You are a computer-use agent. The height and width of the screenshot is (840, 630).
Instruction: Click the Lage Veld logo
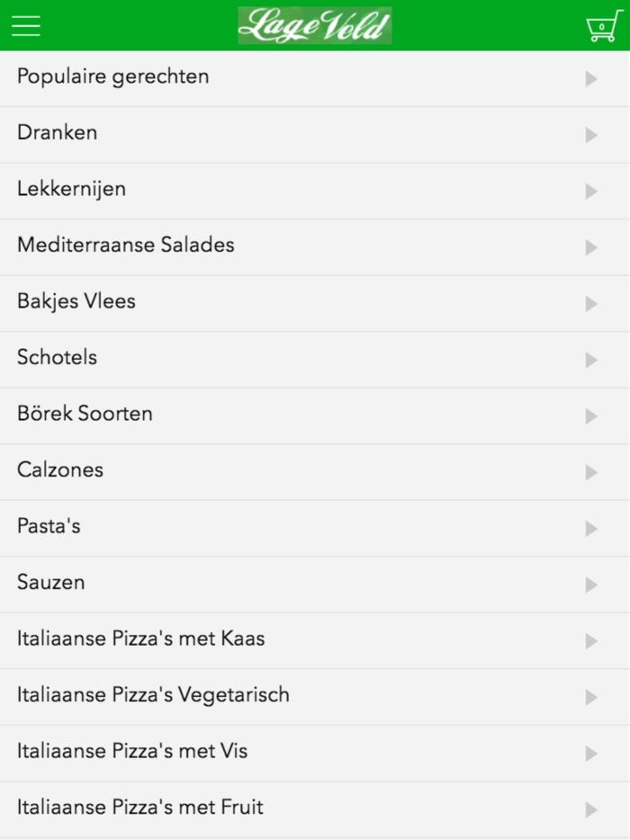pos(314,25)
